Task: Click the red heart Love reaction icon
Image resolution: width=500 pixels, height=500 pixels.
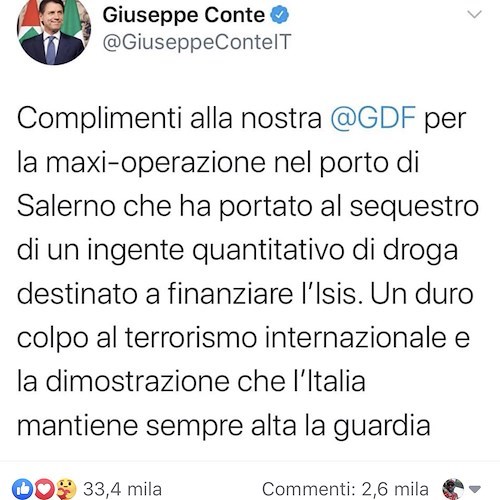Action: pos(45,489)
